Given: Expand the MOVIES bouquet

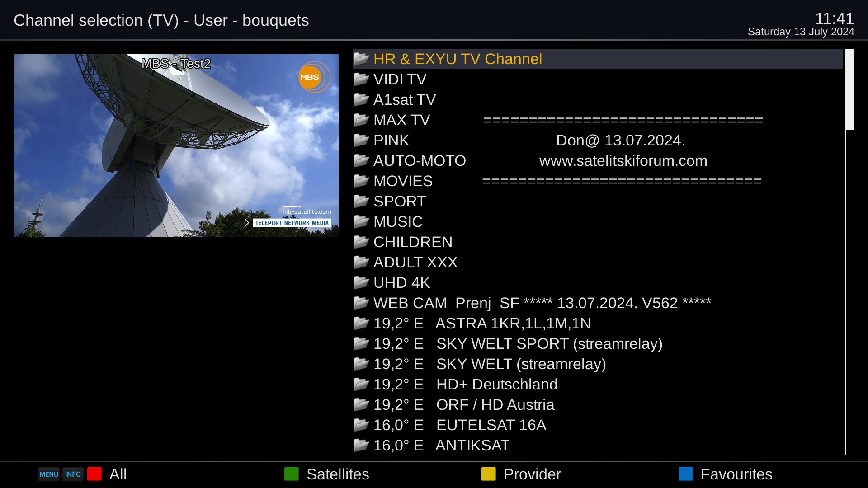Looking at the screenshot, I should point(403,181).
